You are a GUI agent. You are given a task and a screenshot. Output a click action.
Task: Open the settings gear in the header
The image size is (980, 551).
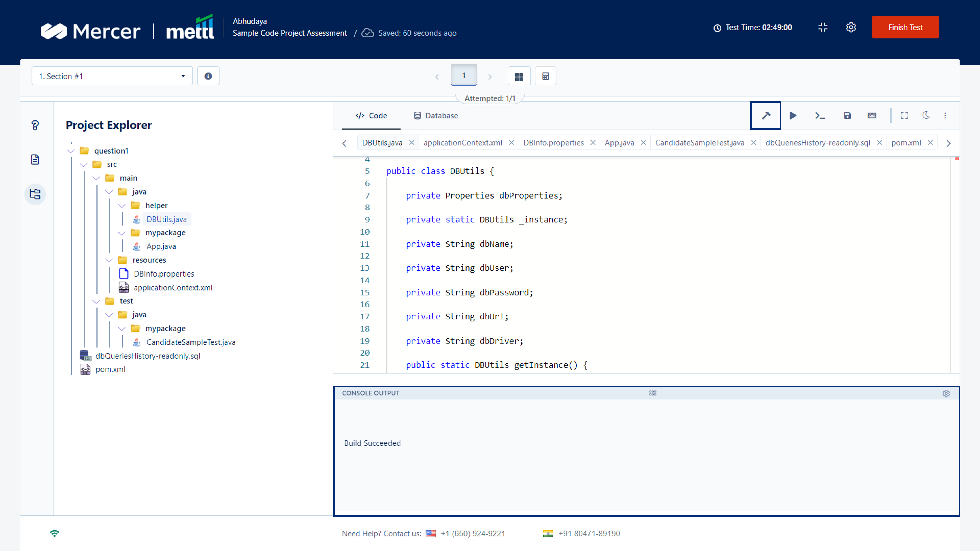click(851, 27)
